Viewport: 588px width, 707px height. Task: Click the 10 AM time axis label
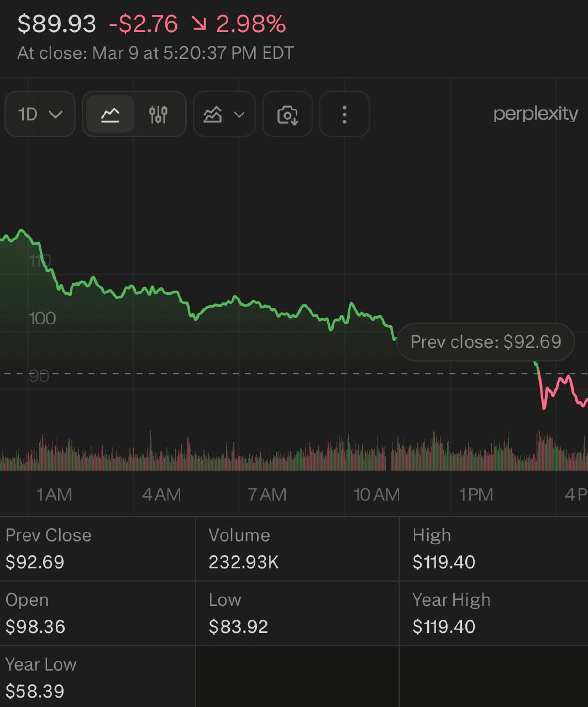point(376,494)
